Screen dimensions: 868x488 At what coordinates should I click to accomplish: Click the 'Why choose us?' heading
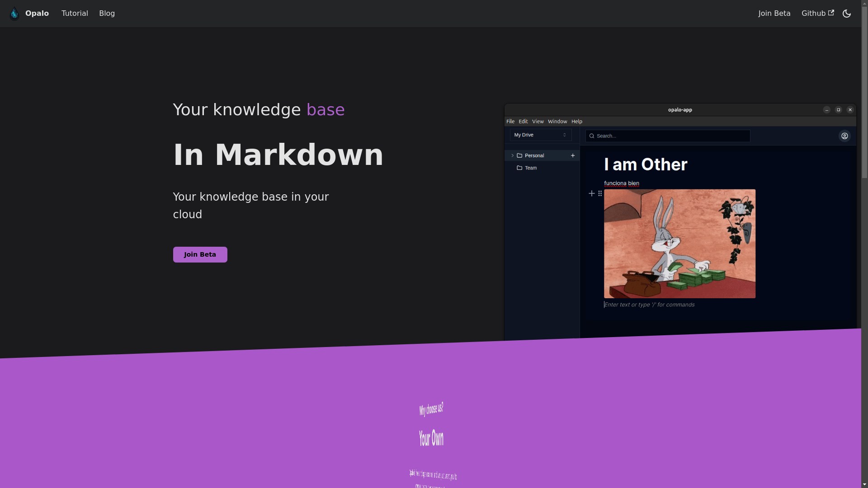pyautogui.click(x=431, y=409)
